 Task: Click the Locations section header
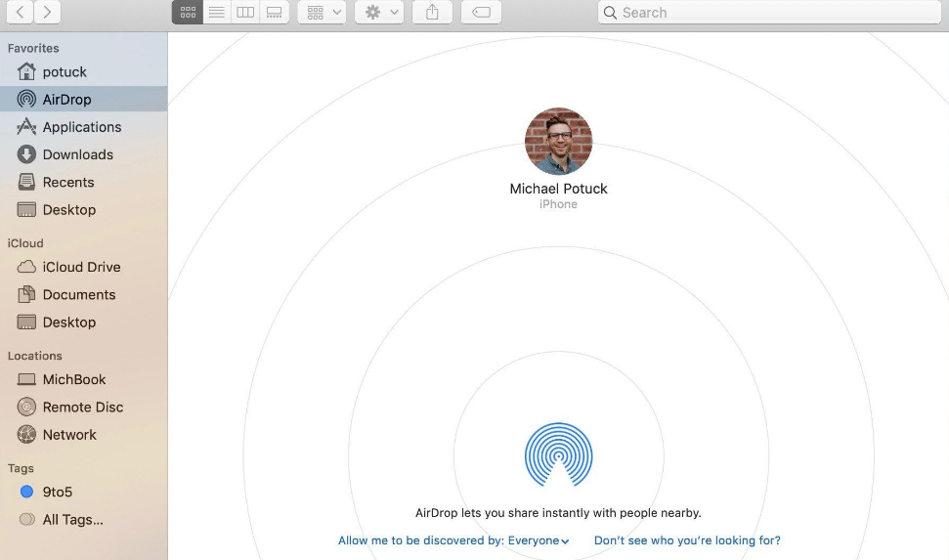34,356
